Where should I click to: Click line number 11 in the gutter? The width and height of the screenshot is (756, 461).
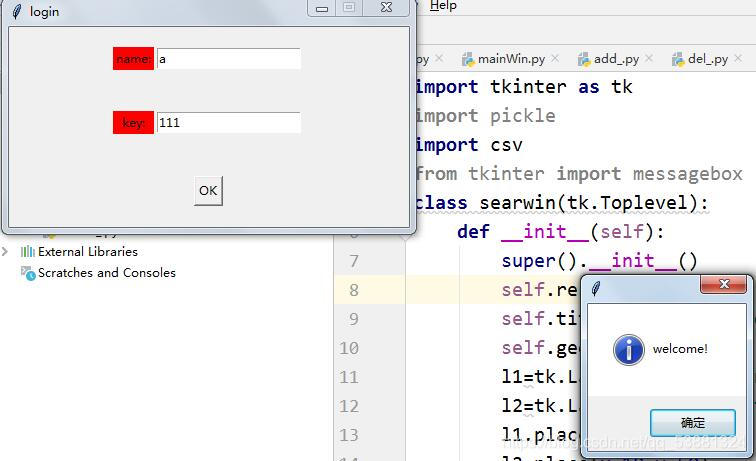pos(349,377)
